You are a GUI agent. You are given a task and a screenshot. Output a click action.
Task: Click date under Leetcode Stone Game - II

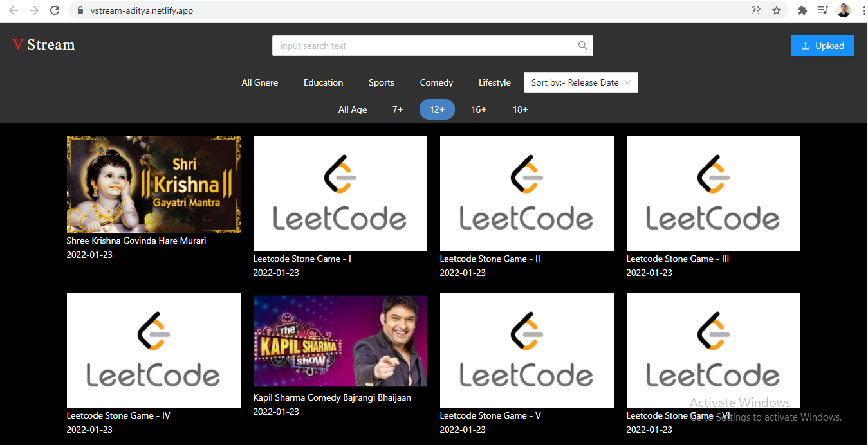(x=463, y=273)
